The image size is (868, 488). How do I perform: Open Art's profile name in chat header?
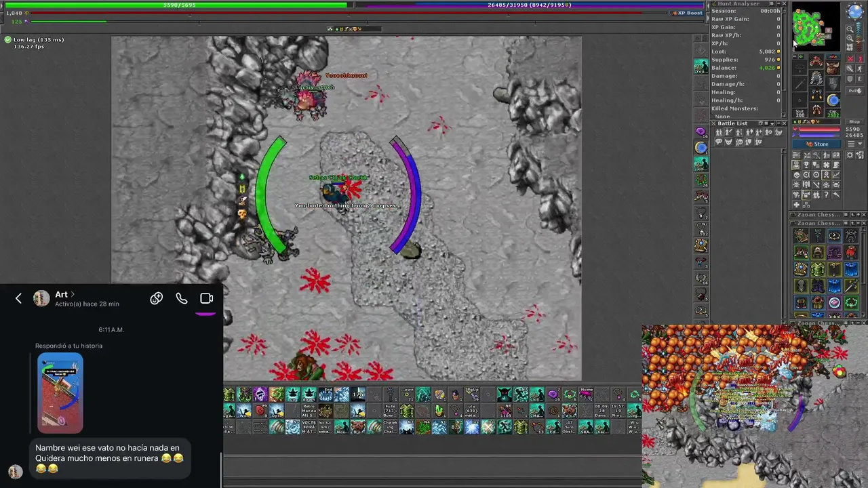tap(61, 294)
